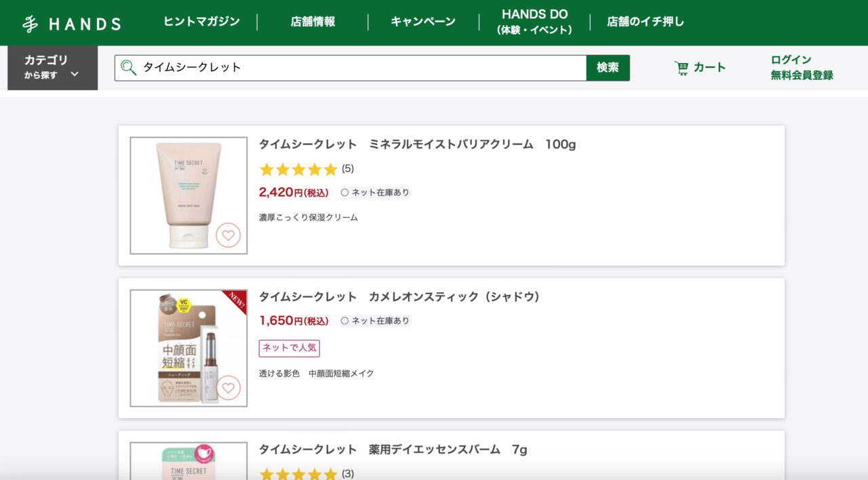Click the magnifying glass search icon

pyautogui.click(x=128, y=67)
